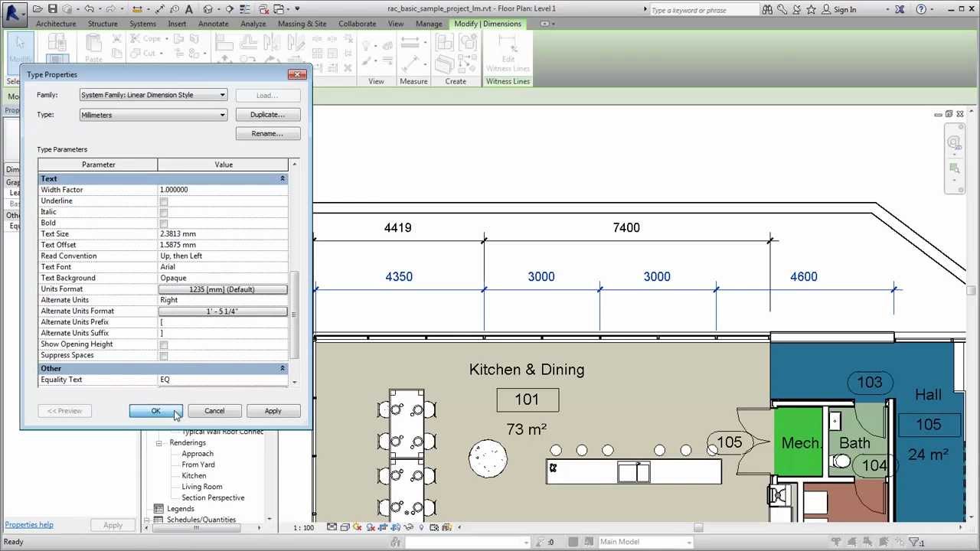
Task: Click the Redo arrow icon
Action: pos(113,9)
